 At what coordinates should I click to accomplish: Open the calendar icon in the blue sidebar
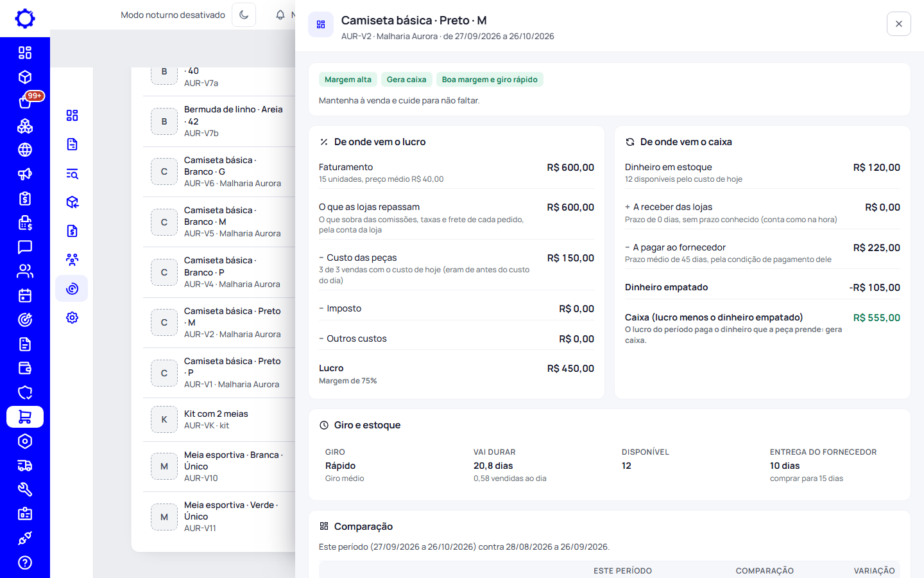click(x=25, y=295)
